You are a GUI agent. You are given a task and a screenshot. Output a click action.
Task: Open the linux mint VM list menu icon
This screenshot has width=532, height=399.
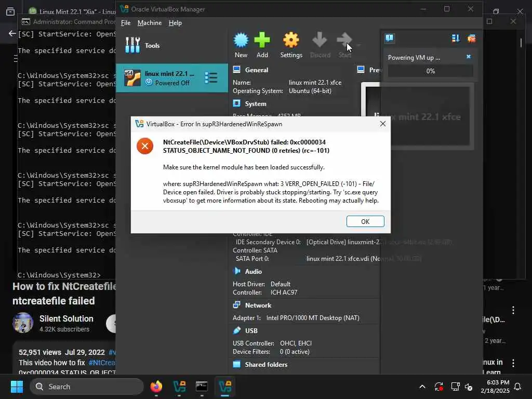coord(211,78)
